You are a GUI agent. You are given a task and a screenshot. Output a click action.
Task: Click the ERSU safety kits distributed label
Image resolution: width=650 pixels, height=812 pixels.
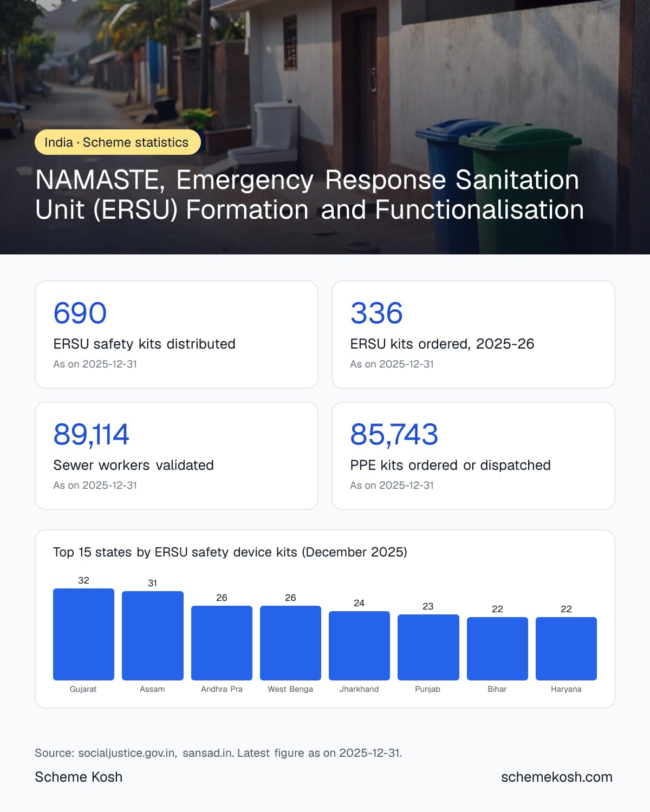(144, 344)
